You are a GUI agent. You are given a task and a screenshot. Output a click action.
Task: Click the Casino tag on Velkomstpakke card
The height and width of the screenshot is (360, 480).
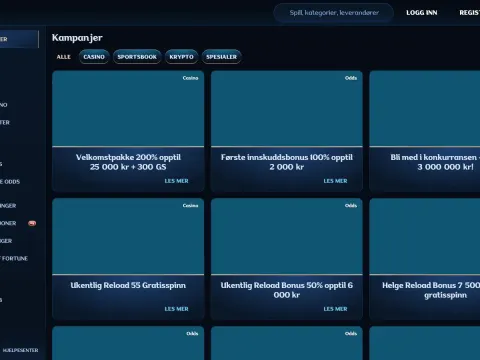190,78
